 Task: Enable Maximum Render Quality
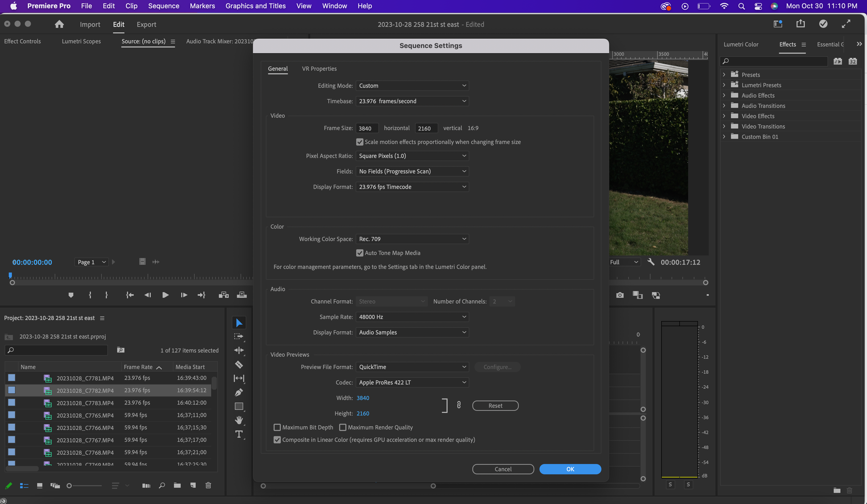343,427
